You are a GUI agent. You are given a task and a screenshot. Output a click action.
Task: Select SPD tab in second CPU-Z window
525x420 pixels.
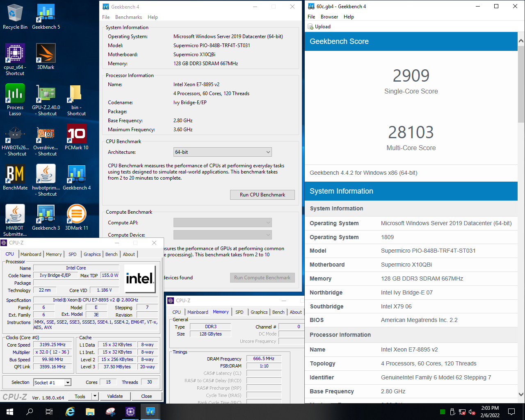[x=240, y=312]
